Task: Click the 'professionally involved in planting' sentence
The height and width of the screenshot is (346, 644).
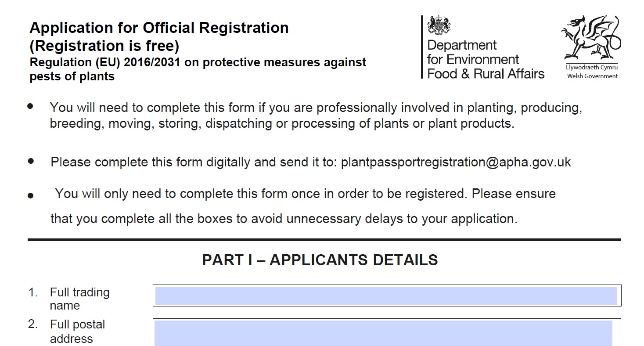Action: [316, 108]
